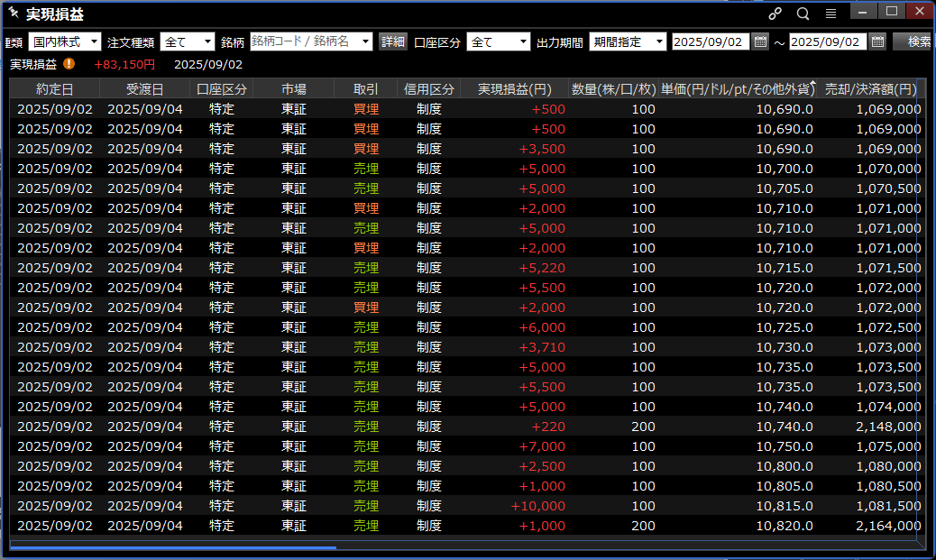Open the 出力期間 dropdown showing 期間指定
Screen dimensions: 936x560
(628, 41)
